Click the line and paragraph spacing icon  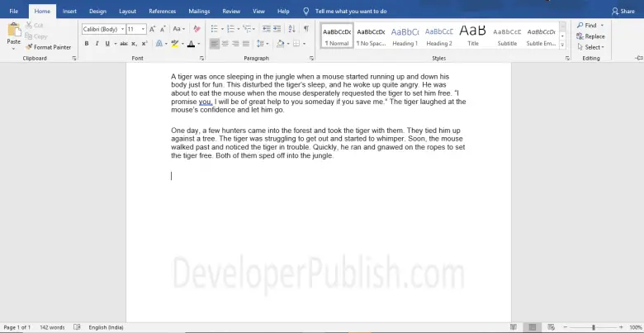point(259,44)
